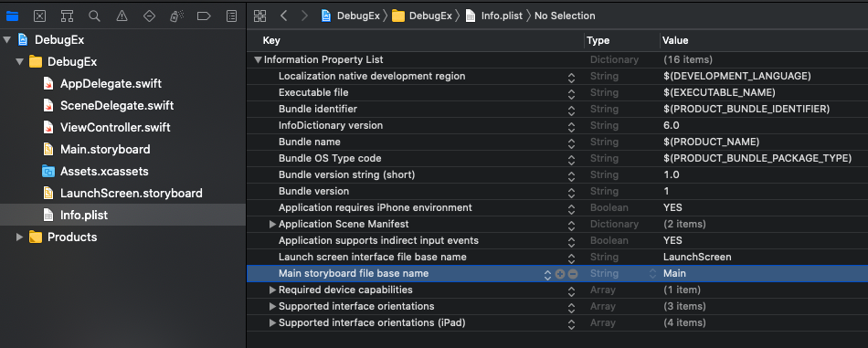Image resolution: width=868 pixels, height=348 pixels.
Task: Go back using the left chevron
Action: [284, 16]
